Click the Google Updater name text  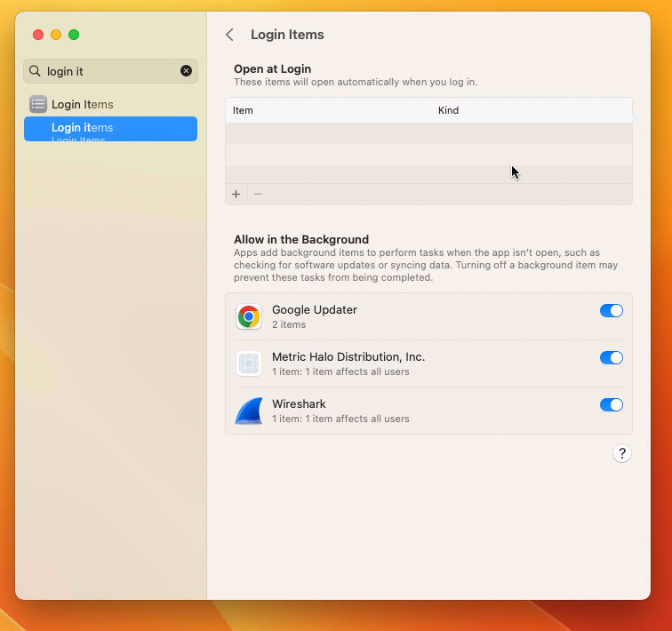click(x=315, y=309)
